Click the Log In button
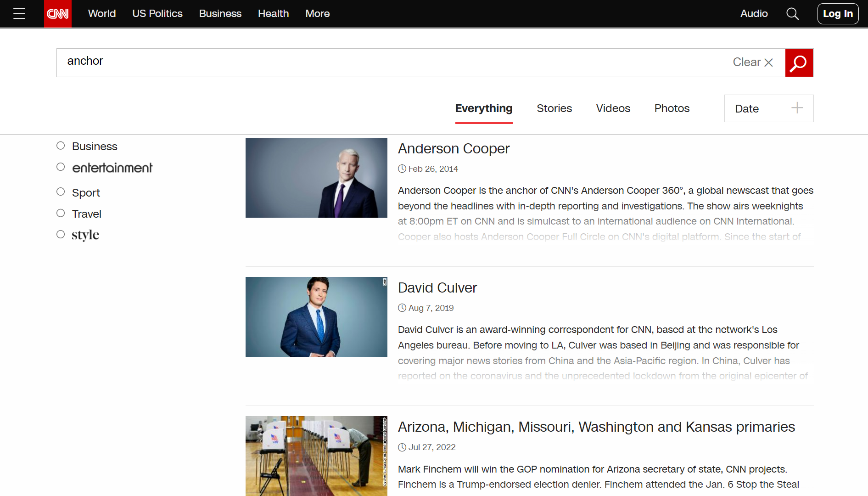 coord(838,14)
